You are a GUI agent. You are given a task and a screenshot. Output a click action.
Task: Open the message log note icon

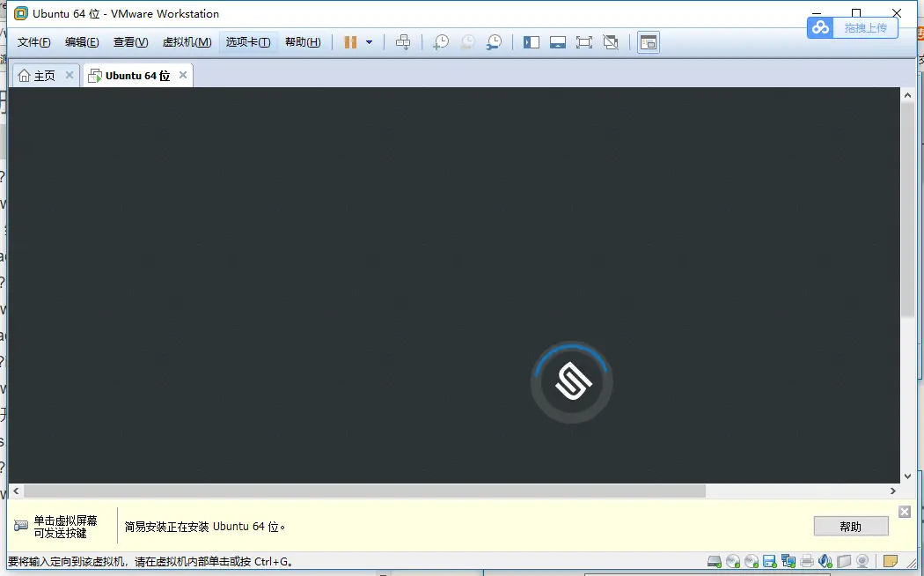coord(891,561)
